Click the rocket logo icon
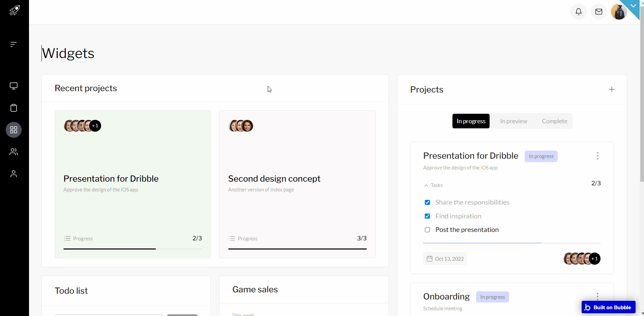644x316 pixels. click(14, 10)
